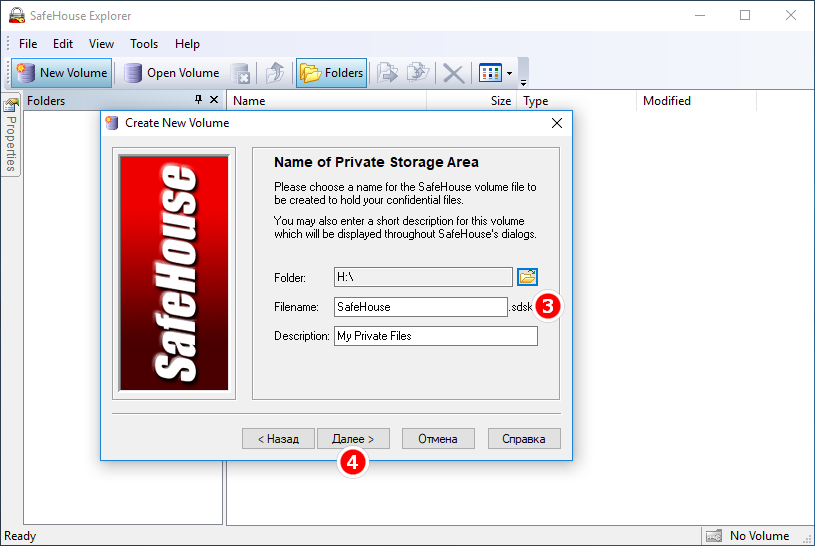The image size is (815, 546).
Task: Click the Далее next button
Action: (x=353, y=439)
